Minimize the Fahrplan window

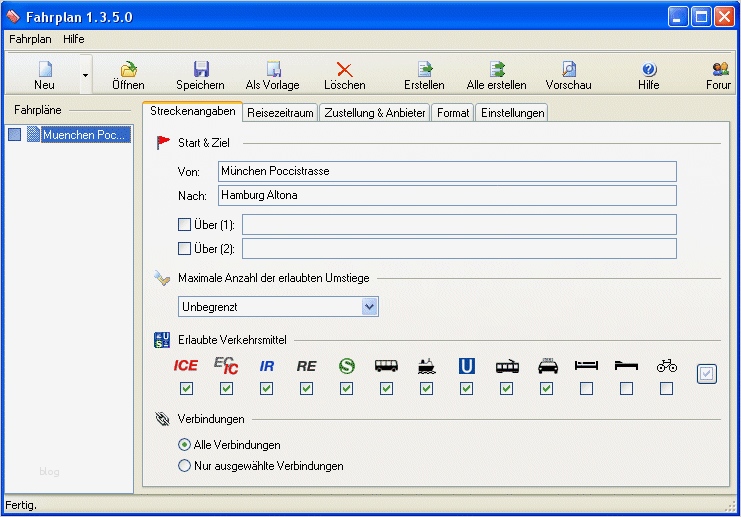[678, 17]
